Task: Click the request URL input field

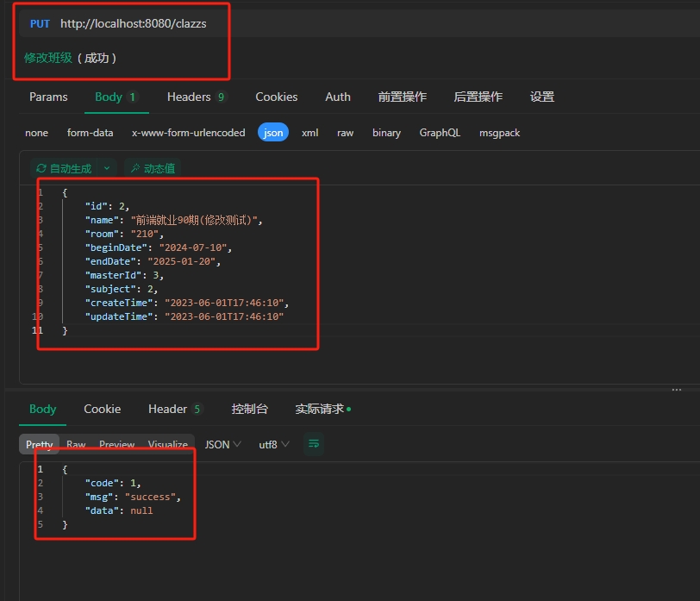Action: 134,23
